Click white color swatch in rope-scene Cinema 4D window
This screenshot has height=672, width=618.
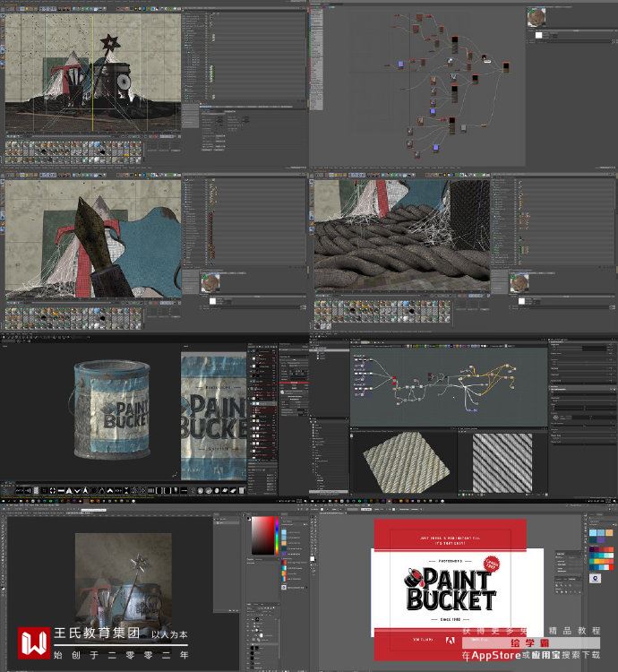click(x=521, y=301)
